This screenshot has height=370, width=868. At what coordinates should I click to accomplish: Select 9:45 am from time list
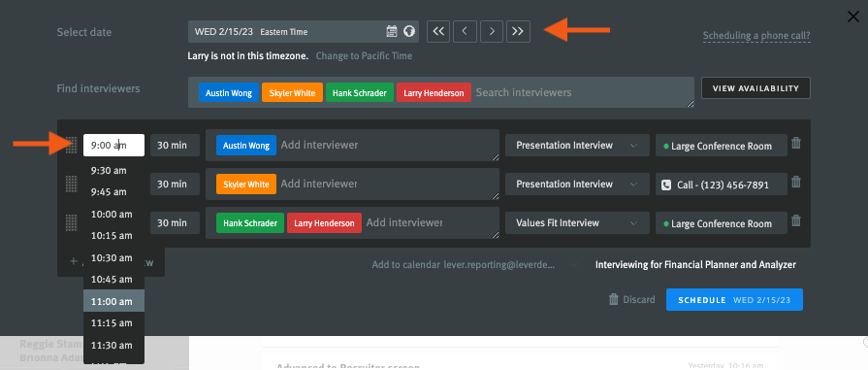pos(114,192)
